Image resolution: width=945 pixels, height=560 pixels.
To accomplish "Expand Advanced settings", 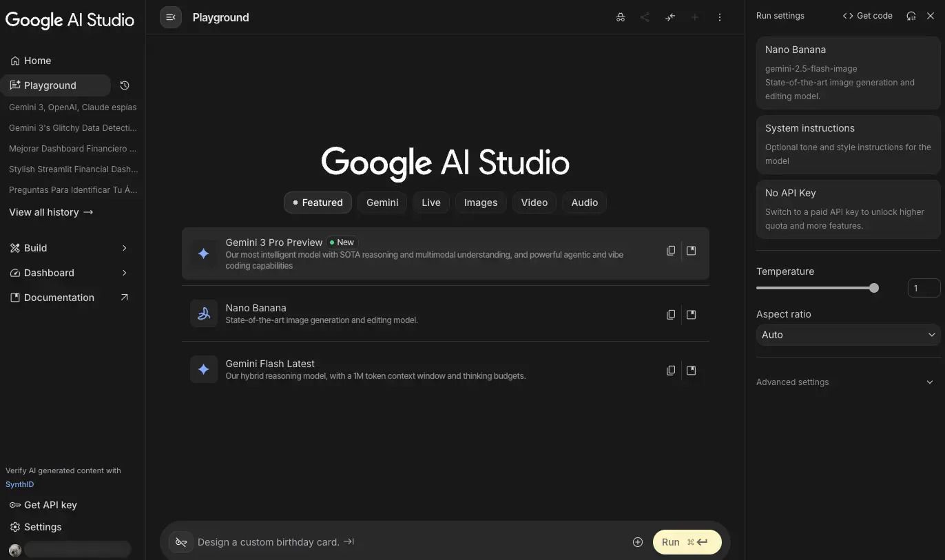I will click(845, 382).
